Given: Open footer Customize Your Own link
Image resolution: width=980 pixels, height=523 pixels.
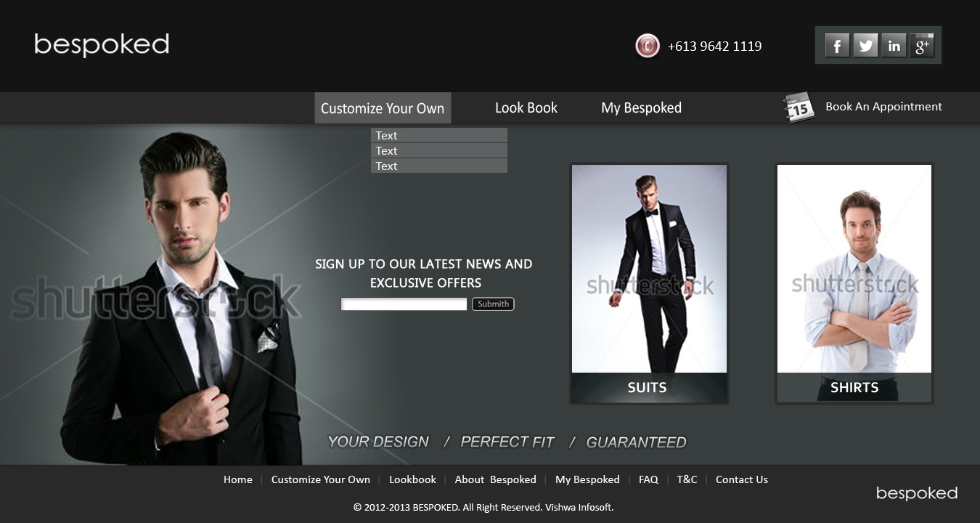Looking at the screenshot, I should click(321, 479).
